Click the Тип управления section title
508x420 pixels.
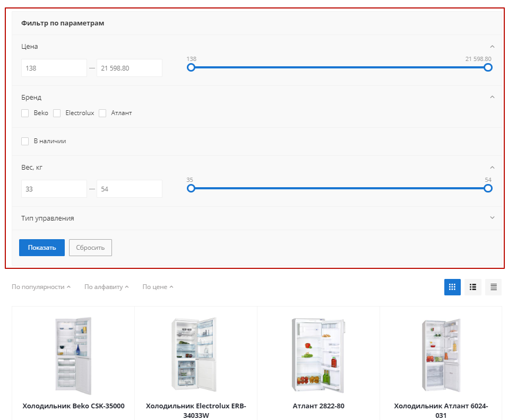pos(48,218)
